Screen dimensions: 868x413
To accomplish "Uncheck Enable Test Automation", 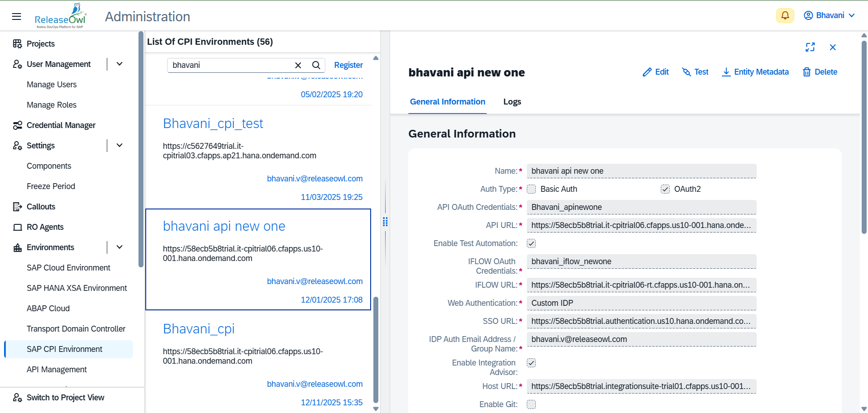I will pyautogui.click(x=531, y=243).
